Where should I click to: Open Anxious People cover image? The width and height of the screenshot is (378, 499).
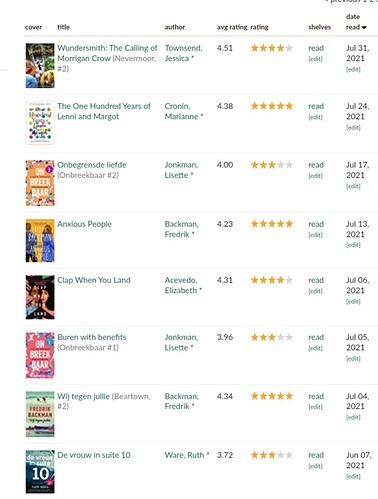(x=40, y=240)
